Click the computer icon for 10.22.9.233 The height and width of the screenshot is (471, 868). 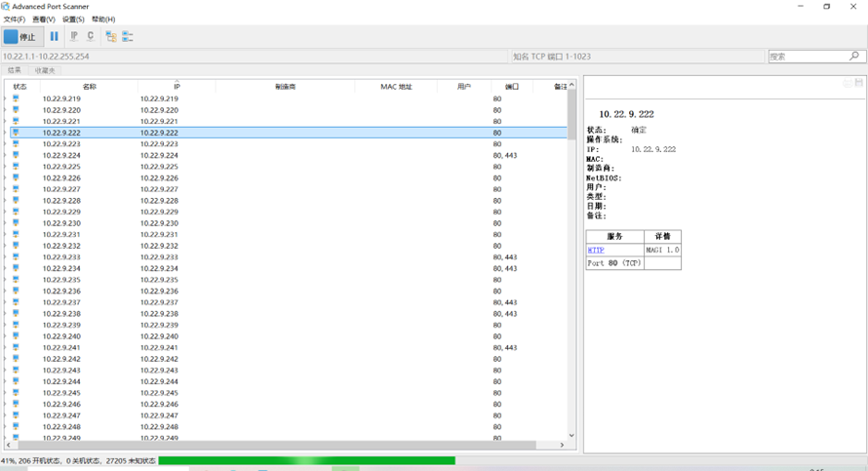coord(16,256)
